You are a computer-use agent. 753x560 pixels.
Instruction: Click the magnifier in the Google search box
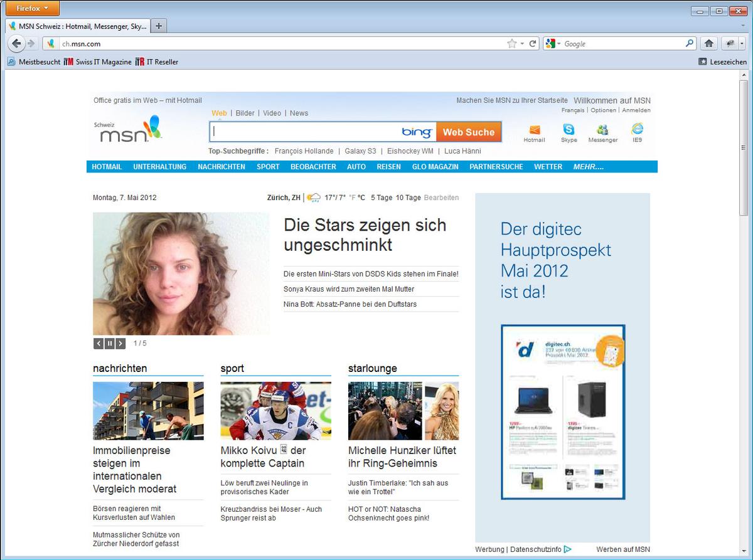[x=690, y=43]
